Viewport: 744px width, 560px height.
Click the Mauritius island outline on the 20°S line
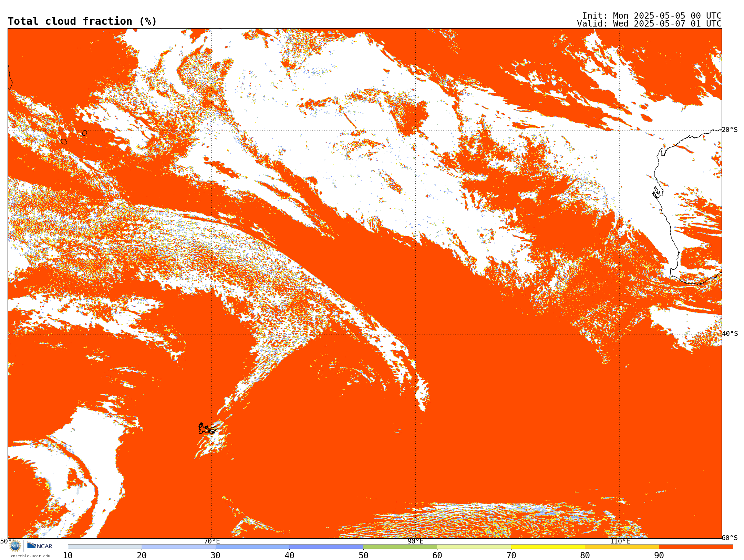(84, 133)
